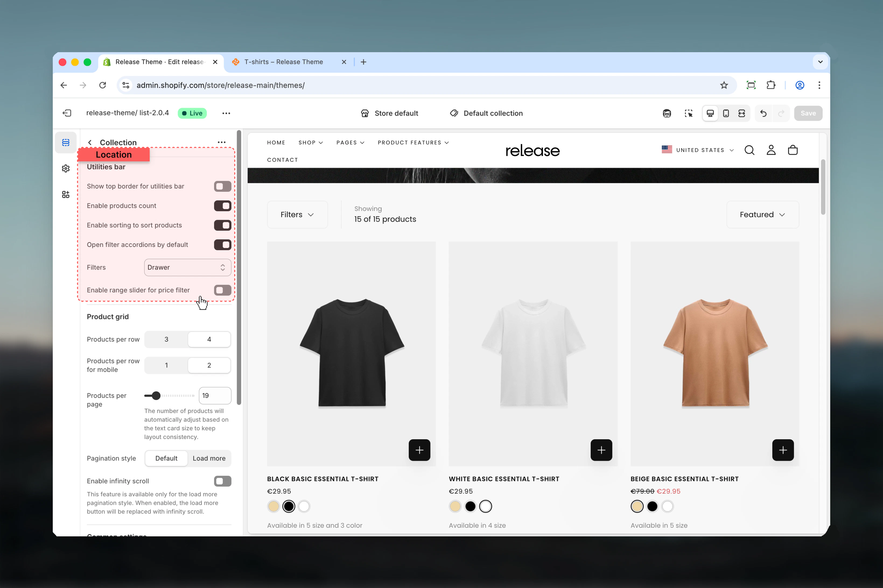
Task: Set products per row to 3
Action: coord(166,339)
